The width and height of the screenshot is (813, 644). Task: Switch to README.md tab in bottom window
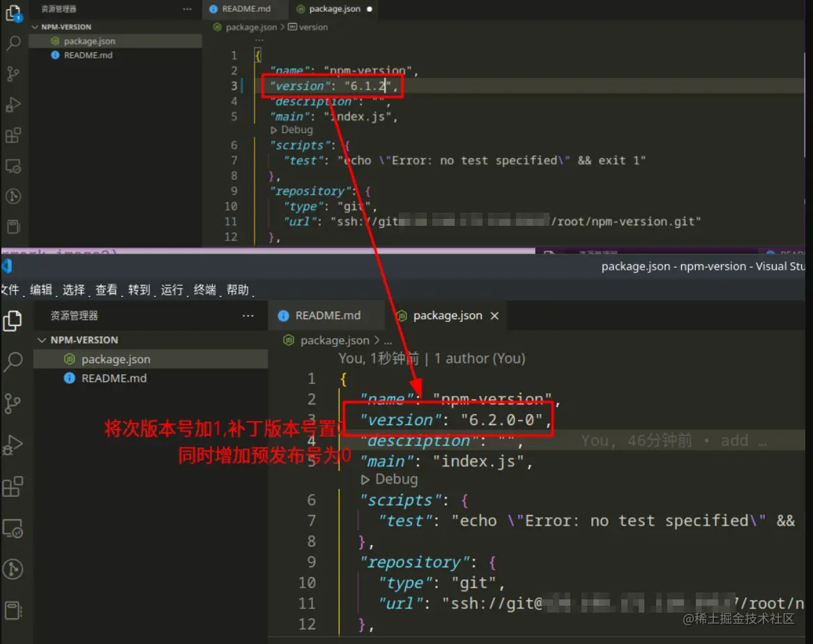(326, 316)
